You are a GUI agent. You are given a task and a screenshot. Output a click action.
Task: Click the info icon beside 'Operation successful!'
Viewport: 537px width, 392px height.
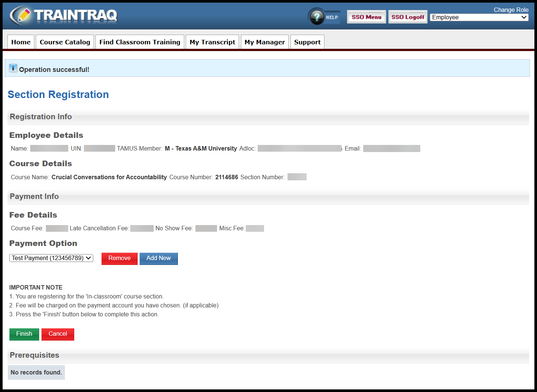pyautogui.click(x=13, y=68)
